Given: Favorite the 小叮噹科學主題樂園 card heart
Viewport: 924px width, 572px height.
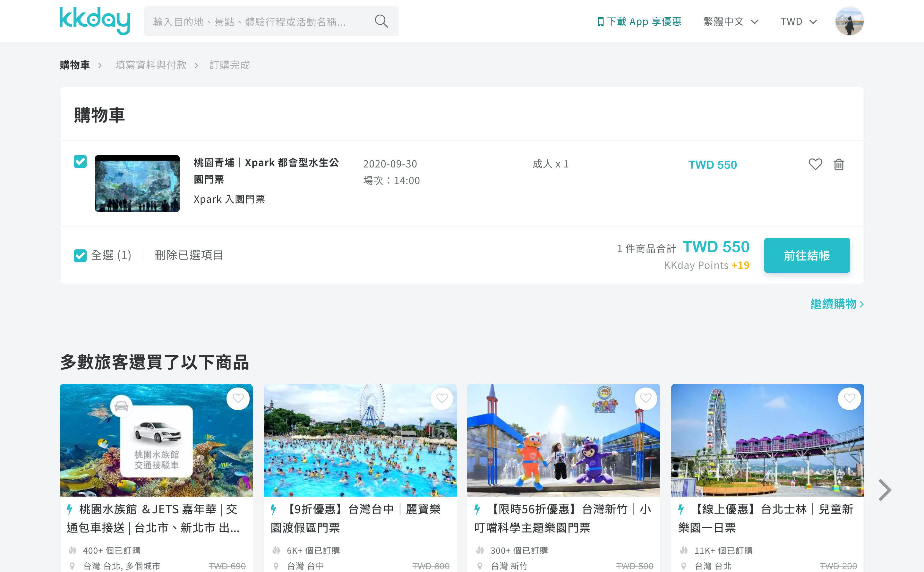Looking at the screenshot, I should pyautogui.click(x=646, y=398).
